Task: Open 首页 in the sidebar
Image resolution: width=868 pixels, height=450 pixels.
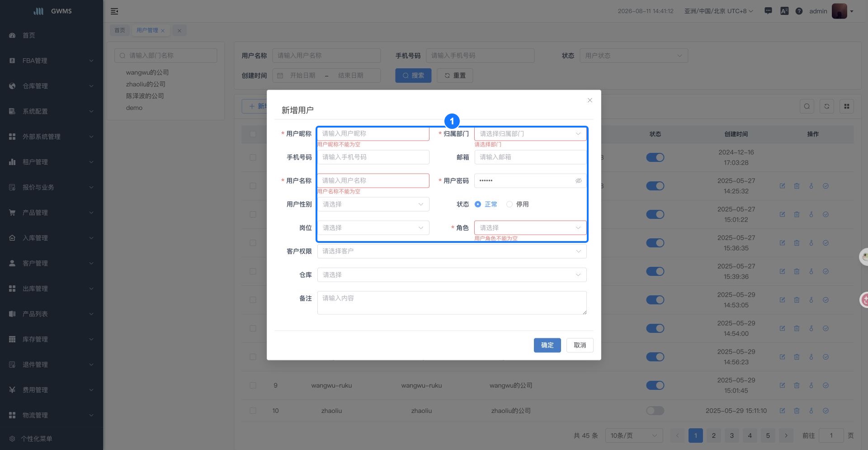Action: pos(29,35)
